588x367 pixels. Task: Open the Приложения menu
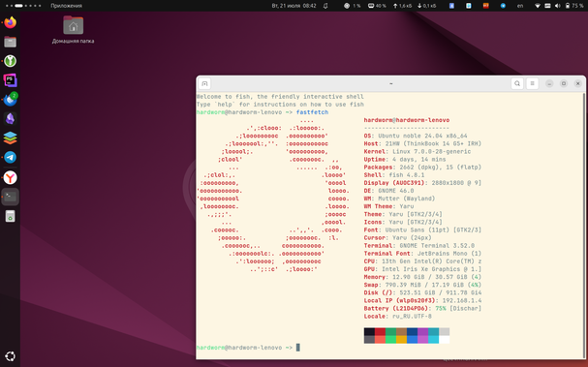point(67,6)
